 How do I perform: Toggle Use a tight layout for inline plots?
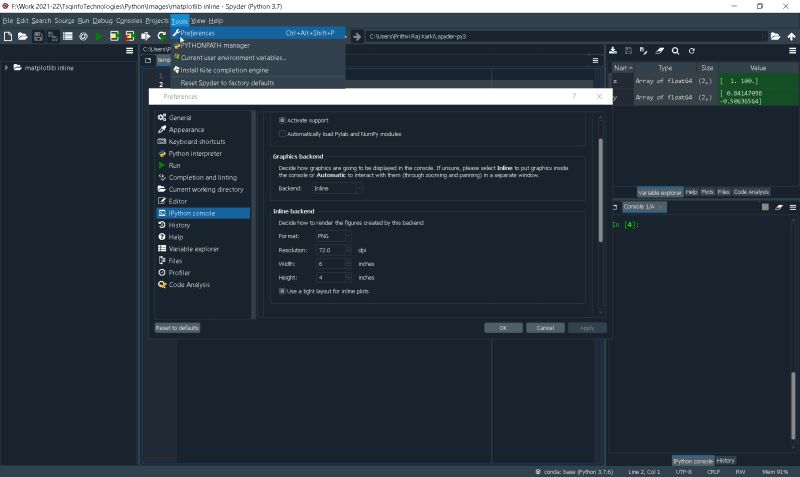(x=282, y=291)
